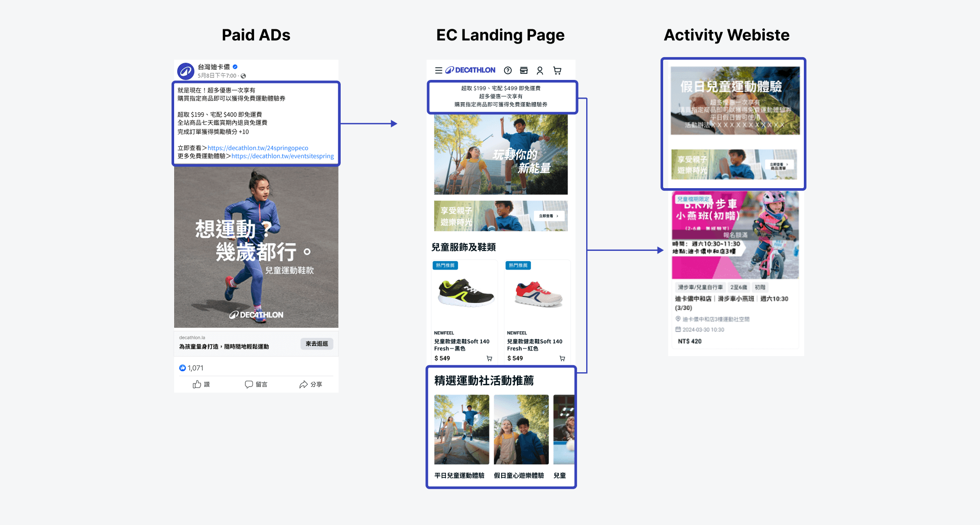This screenshot has height=525, width=980.
Task: Click the 5月8日下午7:00 post timestamp
Action: tap(217, 76)
